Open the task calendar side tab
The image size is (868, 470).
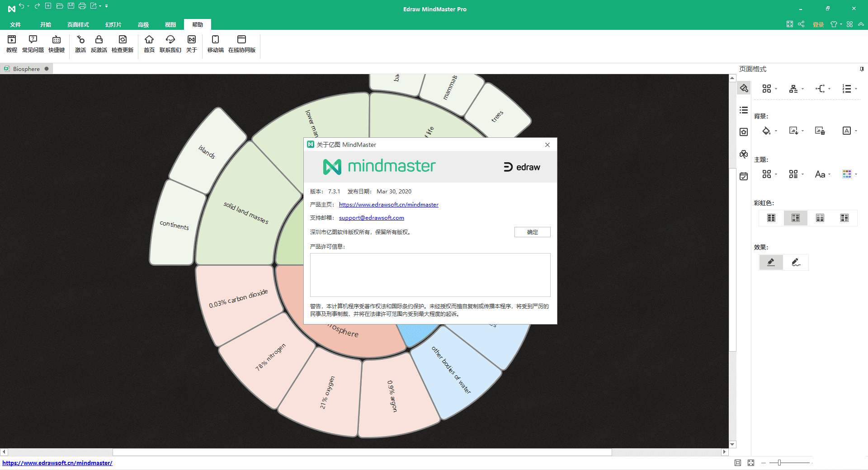coord(744,176)
